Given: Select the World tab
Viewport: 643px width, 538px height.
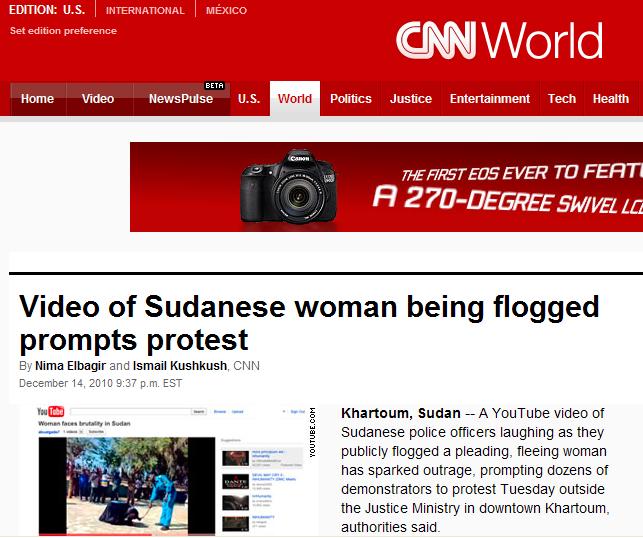Looking at the screenshot, I should [295, 99].
